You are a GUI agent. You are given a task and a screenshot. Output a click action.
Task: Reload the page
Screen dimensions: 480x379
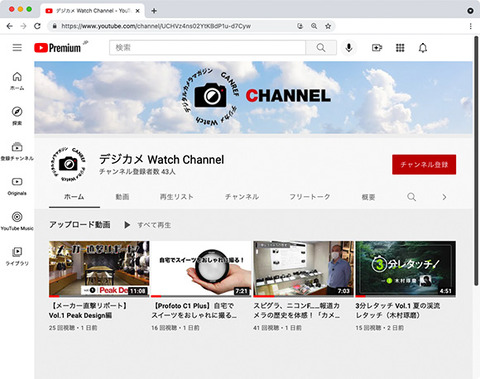point(37,26)
